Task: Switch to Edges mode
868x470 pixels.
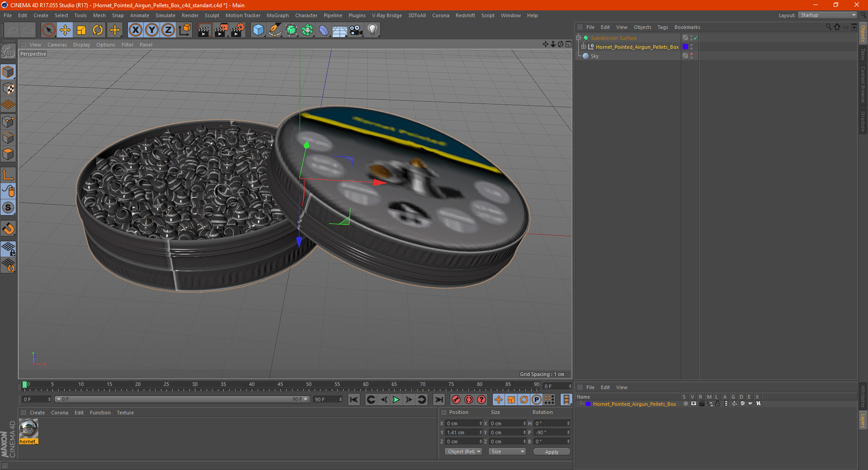Action: pyautogui.click(x=9, y=137)
